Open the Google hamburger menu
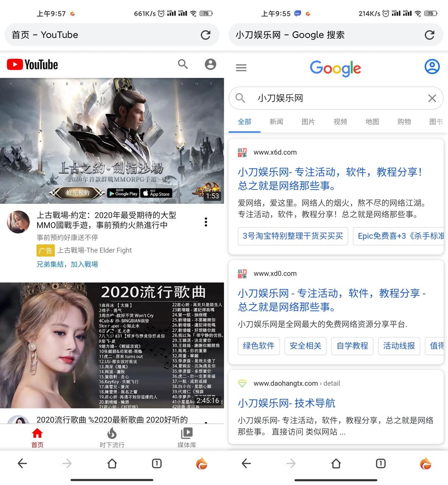The width and height of the screenshot is (448, 485). click(241, 68)
